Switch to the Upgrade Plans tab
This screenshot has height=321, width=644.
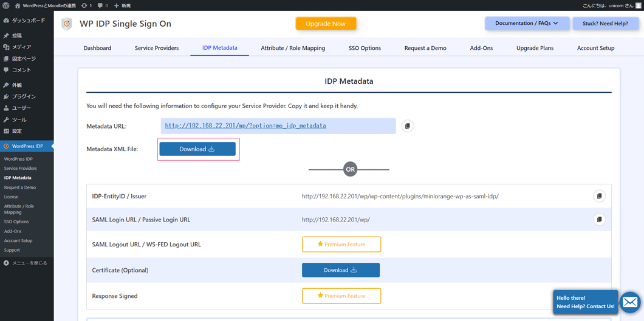(535, 48)
